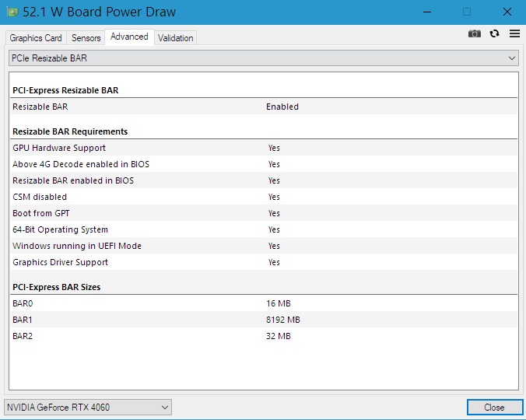Viewport: 526px width, 420px height.
Task: Open the hamburger menu icon
Action: tap(514, 33)
